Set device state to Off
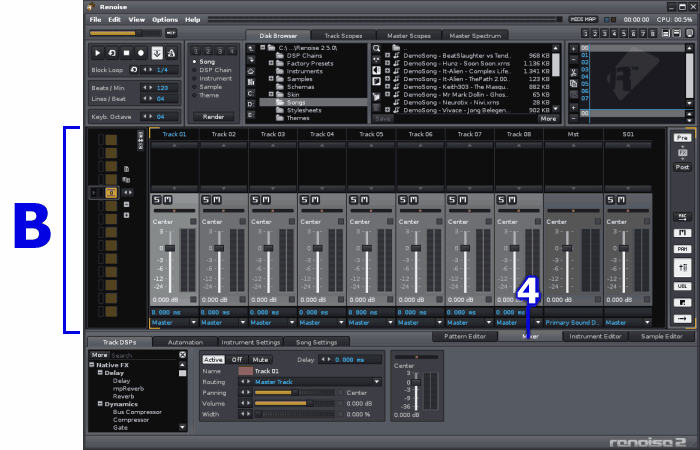The height and width of the screenshot is (450, 700). tap(237, 360)
